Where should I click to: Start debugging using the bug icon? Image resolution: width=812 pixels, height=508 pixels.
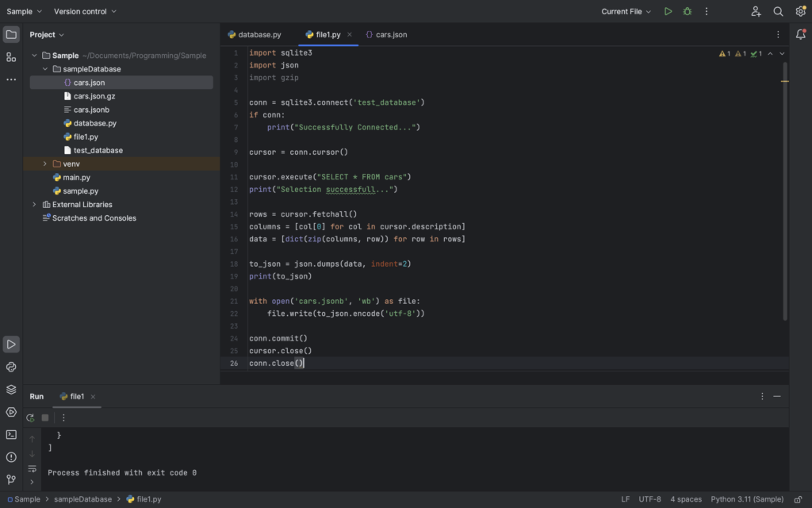coord(687,11)
